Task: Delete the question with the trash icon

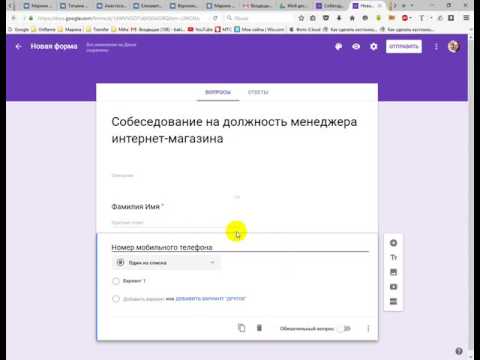Action: pyautogui.click(x=259, y=328)
